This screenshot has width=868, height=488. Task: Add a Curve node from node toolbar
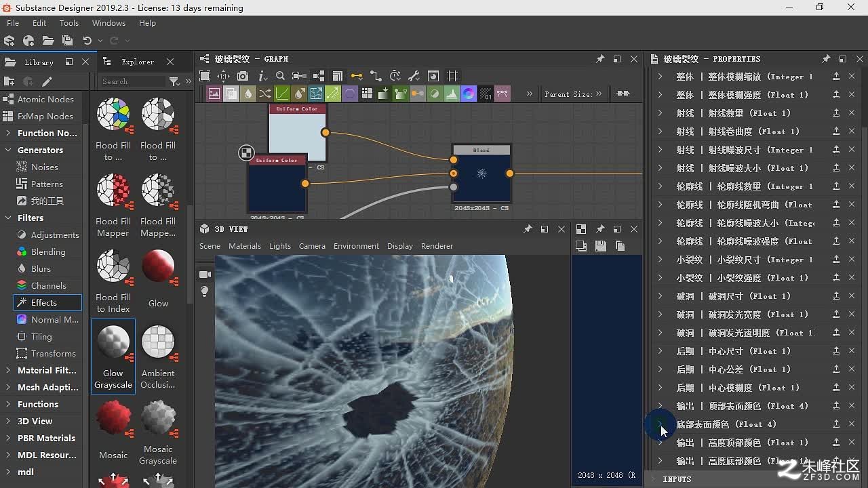pyautogui.click(x=282, y=94)
